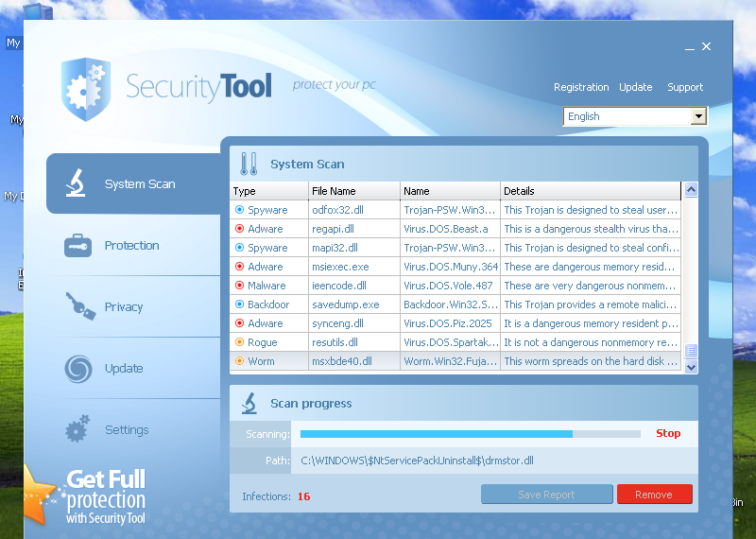The image size is (756, 539).
Task: Click the scroll down arrow of results list
Action: pos(691,367)
